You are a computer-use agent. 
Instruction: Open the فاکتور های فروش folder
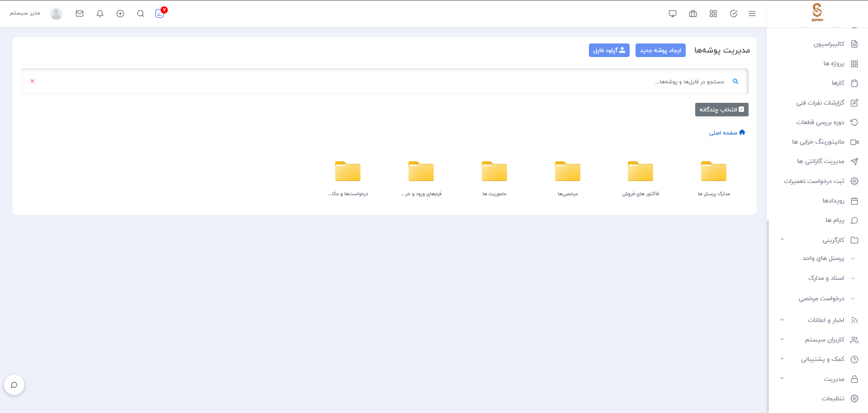640,178
